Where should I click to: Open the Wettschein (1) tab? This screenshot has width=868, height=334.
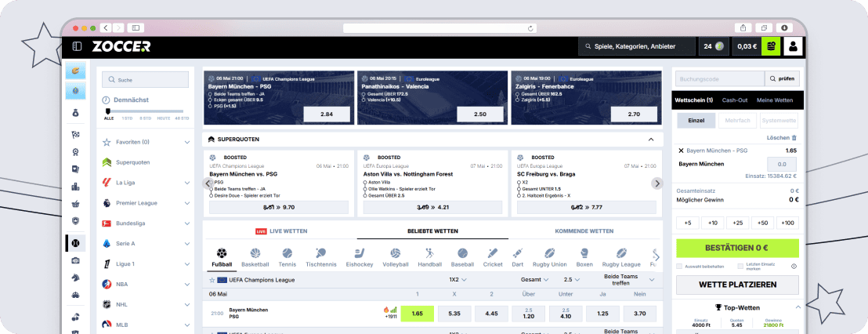click(x=693, y=100)
